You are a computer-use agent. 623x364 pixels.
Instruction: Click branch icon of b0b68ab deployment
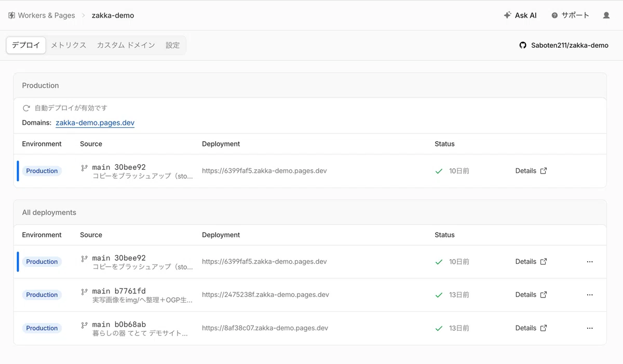(x=84, y=325)
